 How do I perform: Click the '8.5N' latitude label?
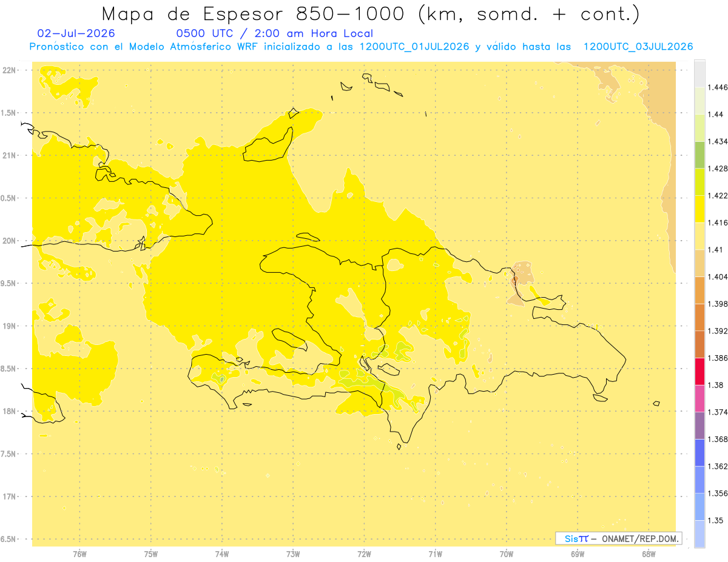pyautogui.click(x=9, y=368)
